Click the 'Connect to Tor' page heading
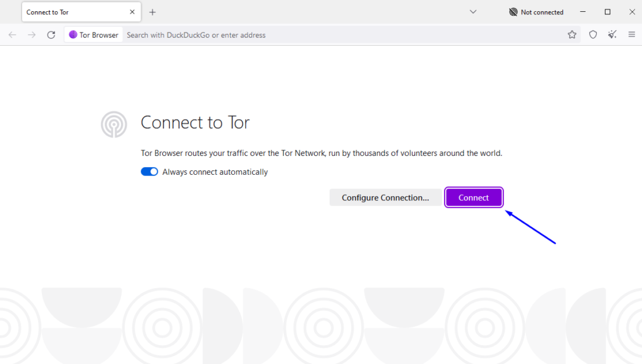Viewport: 642px width, 364px height. tap(195, 122)
